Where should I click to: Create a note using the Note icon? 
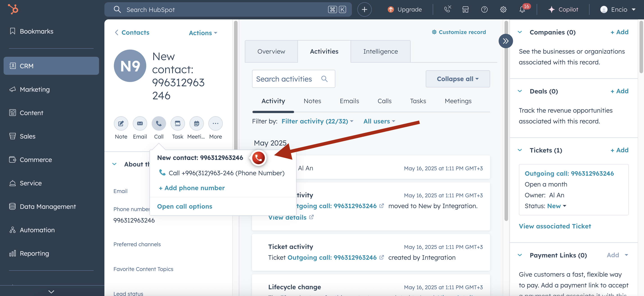(x=121, y=123)
